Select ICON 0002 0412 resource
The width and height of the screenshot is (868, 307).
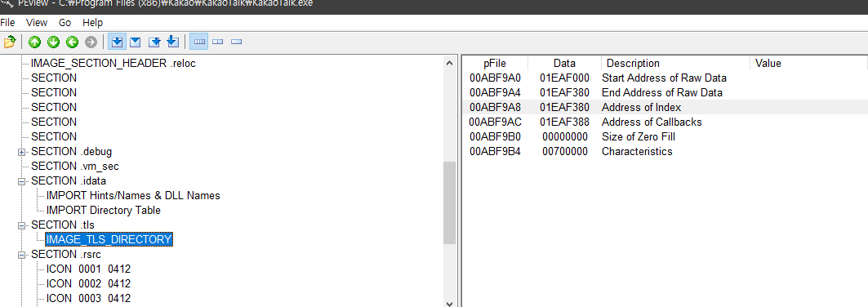pyautogui.click(x=88, y=284)
